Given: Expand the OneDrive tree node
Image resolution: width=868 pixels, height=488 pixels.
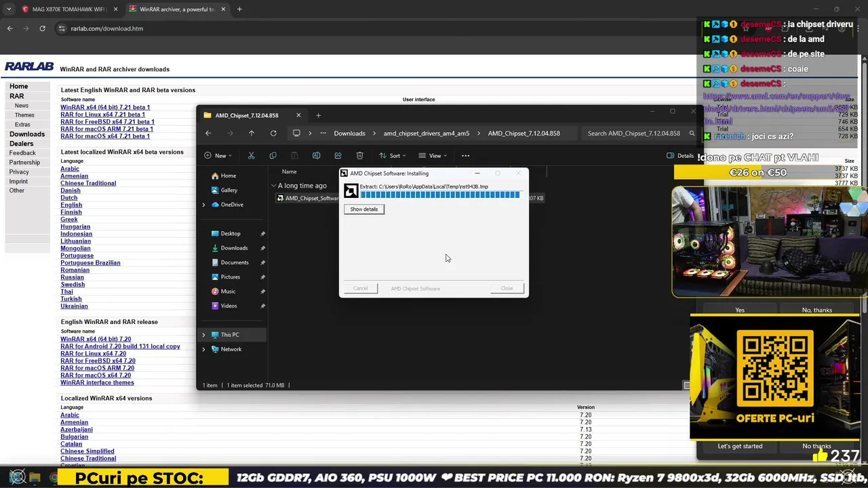Looking at the screenshot, I should point(203,205).
